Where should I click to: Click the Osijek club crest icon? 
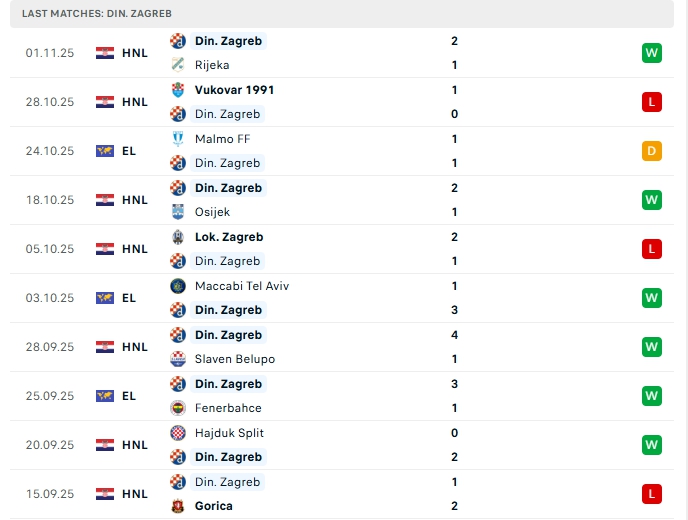tap(177, 212)
